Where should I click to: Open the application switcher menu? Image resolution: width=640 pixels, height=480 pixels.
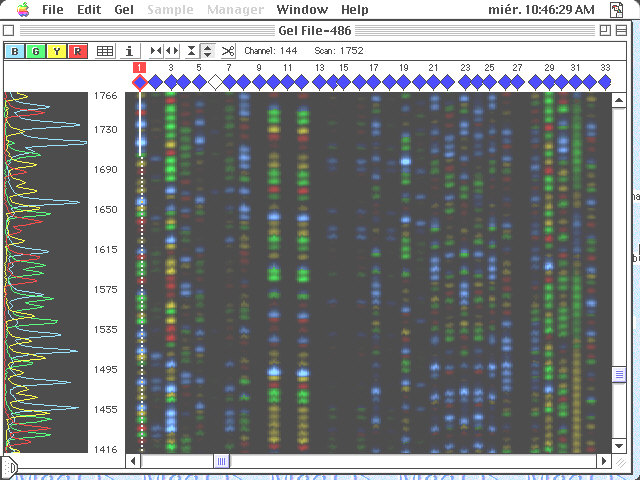pos(624,10)
